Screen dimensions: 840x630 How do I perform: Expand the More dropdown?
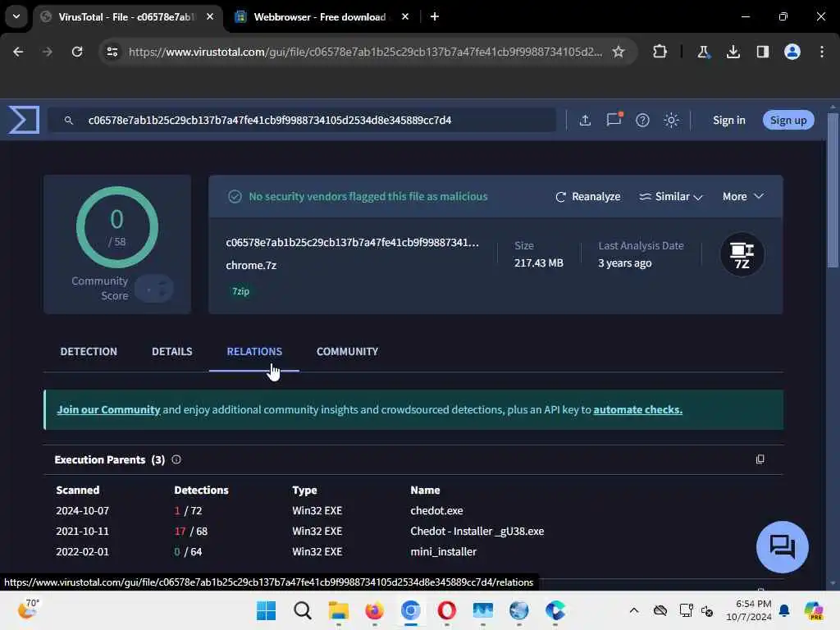pyautogui.click(x=742, y=197)
